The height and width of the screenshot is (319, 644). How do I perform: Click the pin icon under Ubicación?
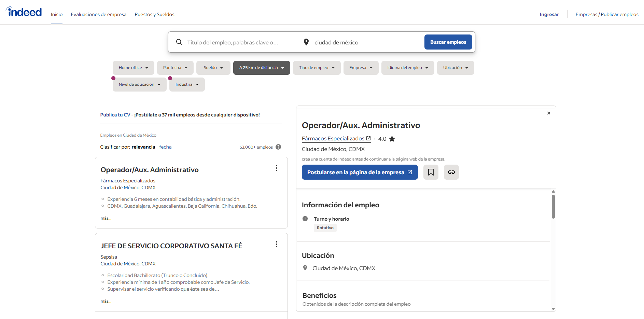tap(305, 268)
